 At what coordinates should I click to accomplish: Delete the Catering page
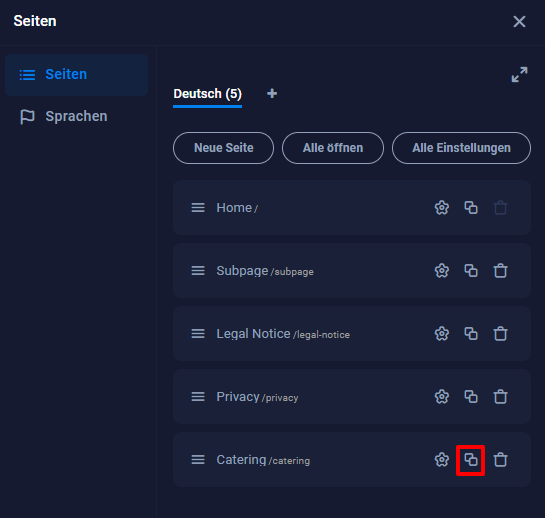tap(501, 460)
